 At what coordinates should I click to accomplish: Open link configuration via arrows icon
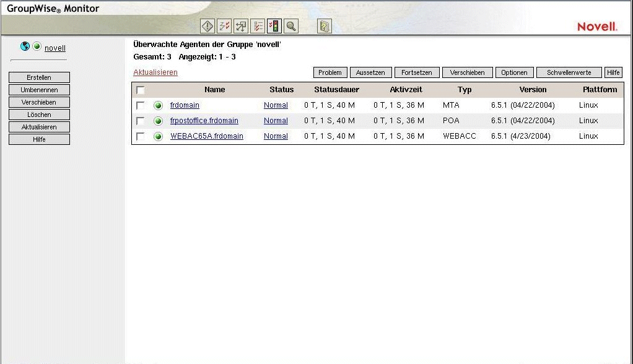coord(240,26)
